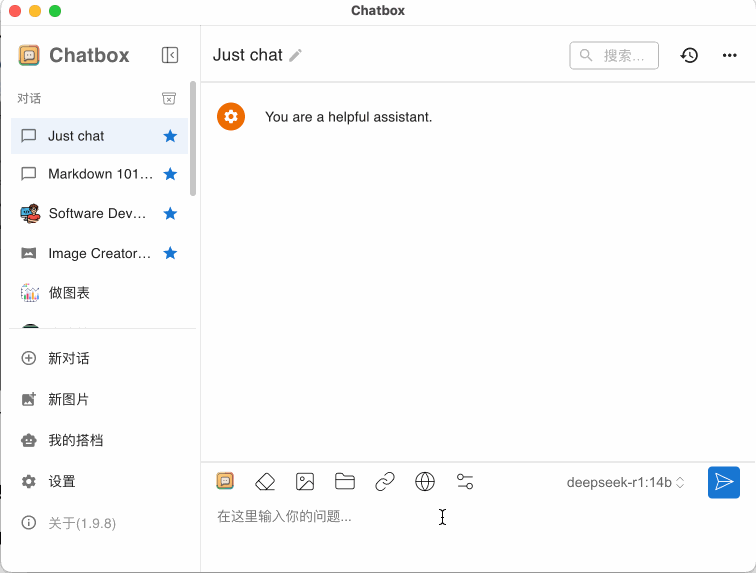Open the three-dots more options menu
Screen dimensions: 756x573
coord(729,55)
